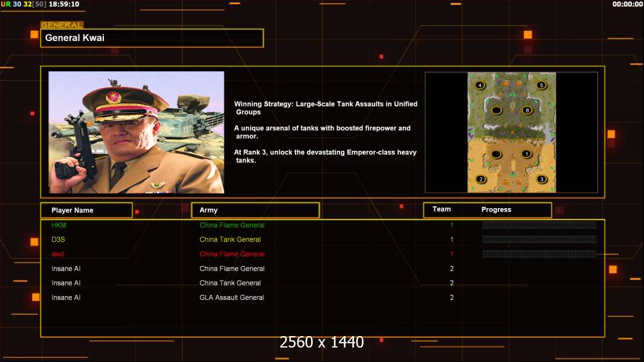Click the General Kwai portrait image
This screenshot has height=362, width=644.
(137, 132)
